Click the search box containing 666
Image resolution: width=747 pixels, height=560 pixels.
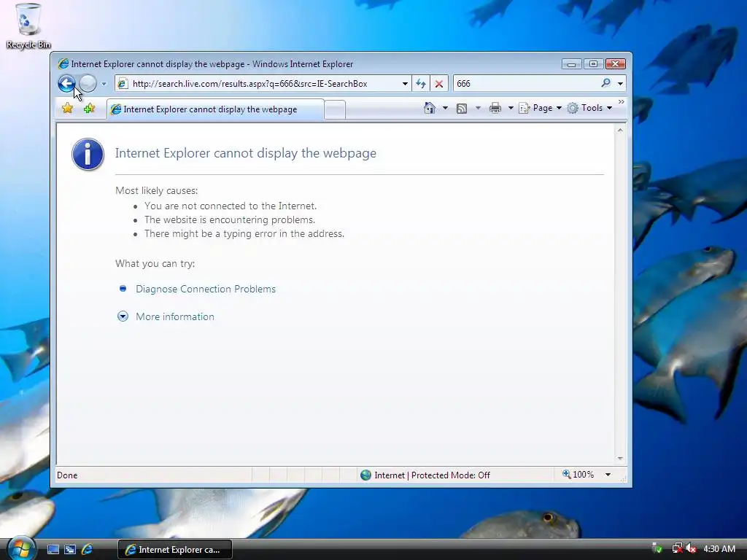coord(526,84)
